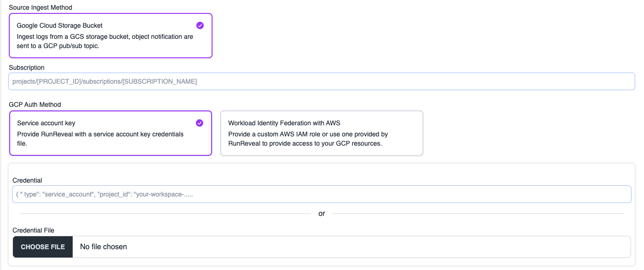The image size is (644, 270).
Task: Click the "No file chosen" text
Action: (103, 247)
